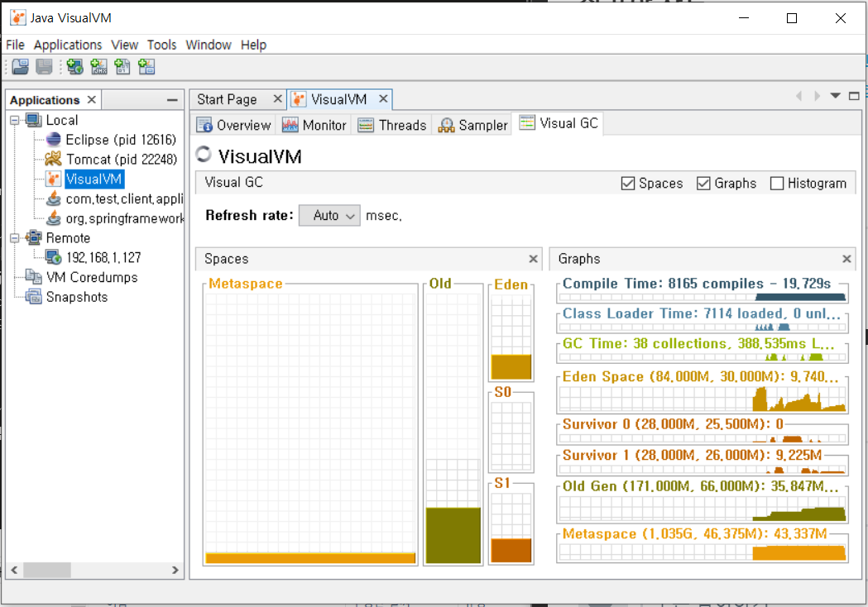Close the Spaces panel
This screenshot has width=868, height=607.
[533, 258]
